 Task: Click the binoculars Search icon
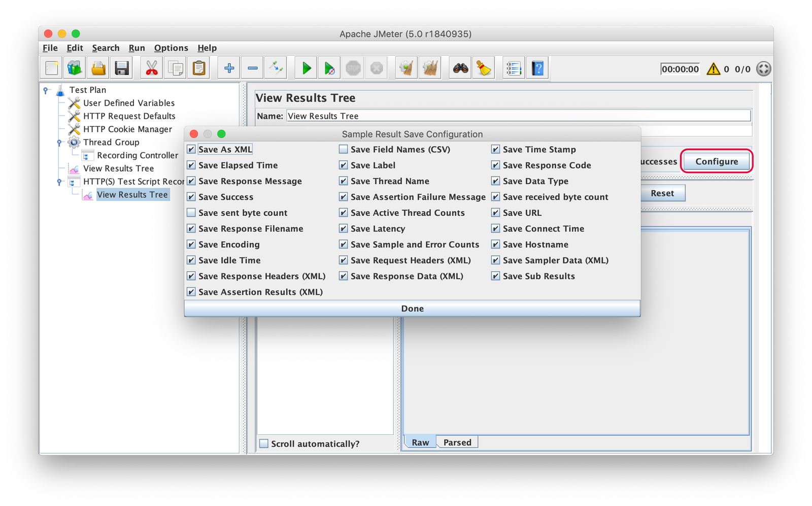[x=460, y=68]
